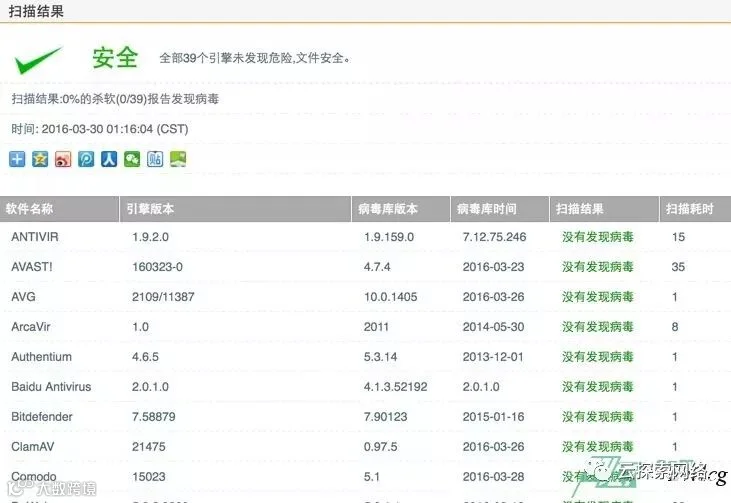Share result to Baidu Tieba 贴 icon
The image size is (731, 503).
[155, 159]
